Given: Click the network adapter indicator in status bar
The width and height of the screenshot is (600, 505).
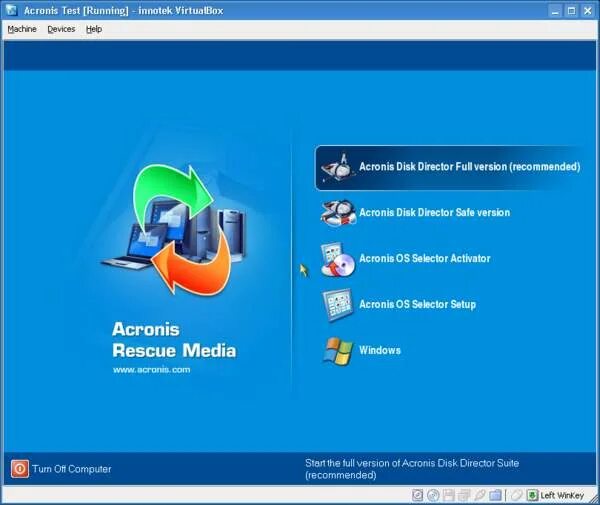Looking at the screenshot, I should point(464,495).
